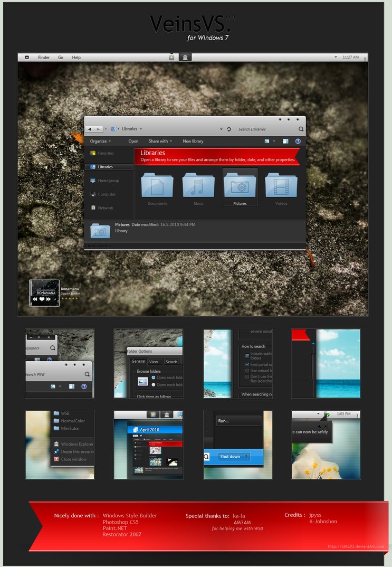Expand the system tray arrow beside 11:27 AM
The image size is (392, 567).
335,57
